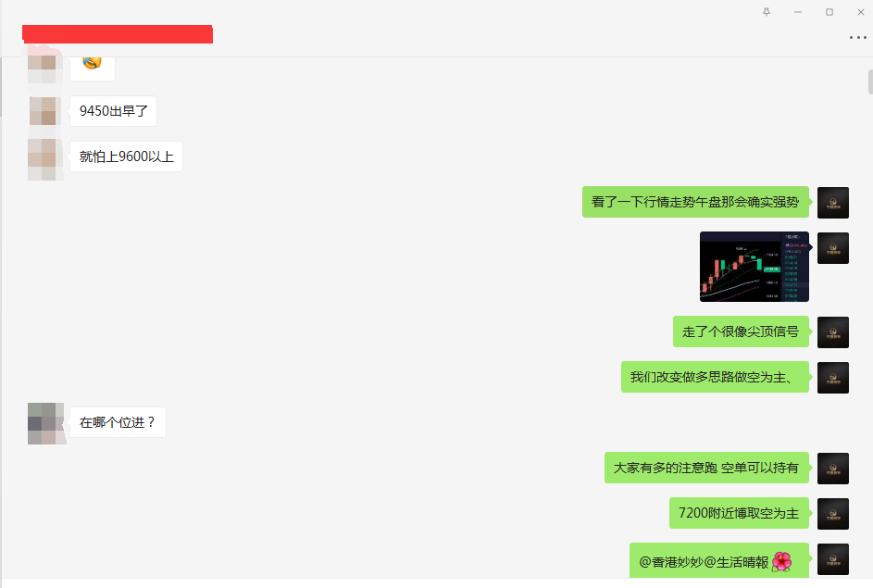
Task: Maximize the chat window
Action: pyautogui.click(x=829, y=12)
